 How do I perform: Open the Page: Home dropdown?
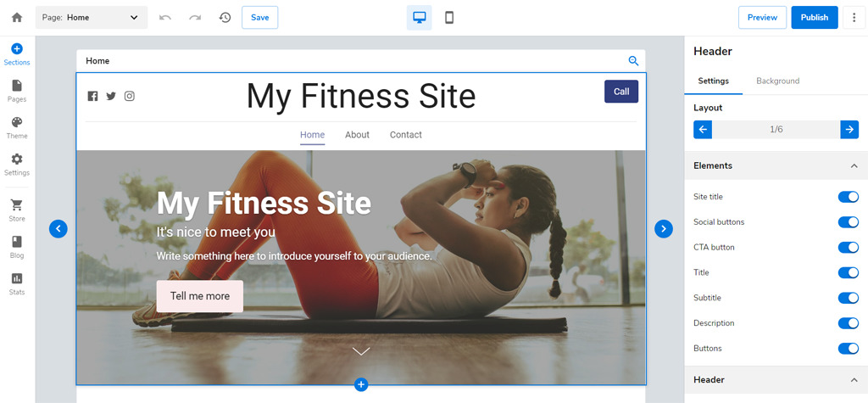[x=92, y=17]
